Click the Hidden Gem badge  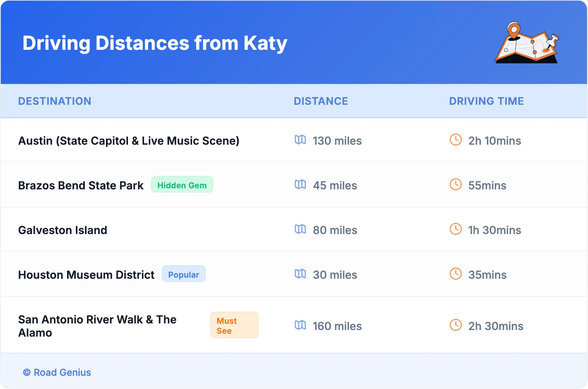[x=182, y=185]
